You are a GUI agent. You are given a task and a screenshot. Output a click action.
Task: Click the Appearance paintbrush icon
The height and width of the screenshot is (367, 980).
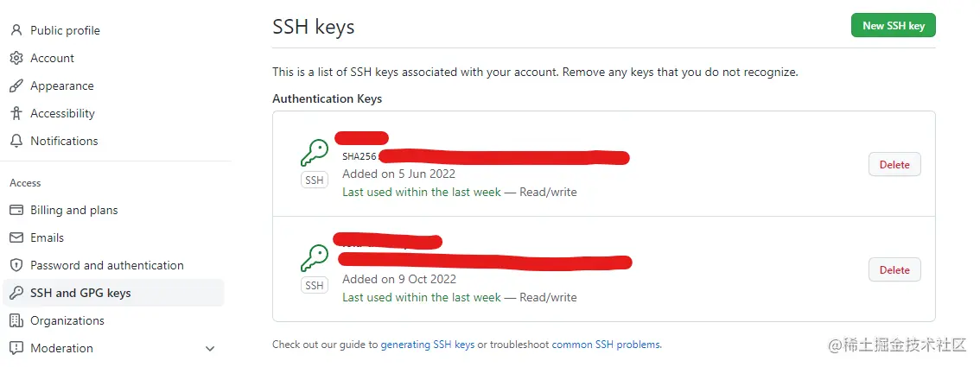[x=16, y=85]
